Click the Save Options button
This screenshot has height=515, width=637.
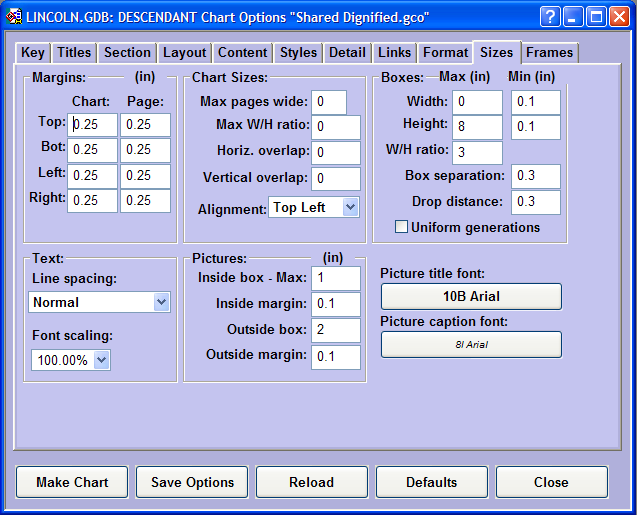click(192, 482)
